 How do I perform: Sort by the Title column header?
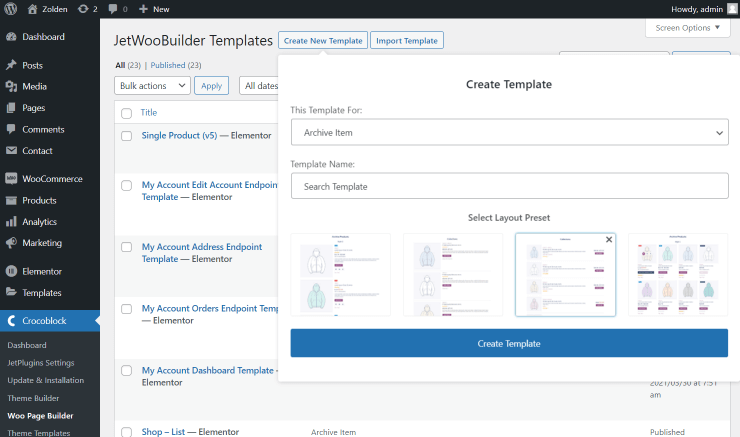[x=149, y=112]
